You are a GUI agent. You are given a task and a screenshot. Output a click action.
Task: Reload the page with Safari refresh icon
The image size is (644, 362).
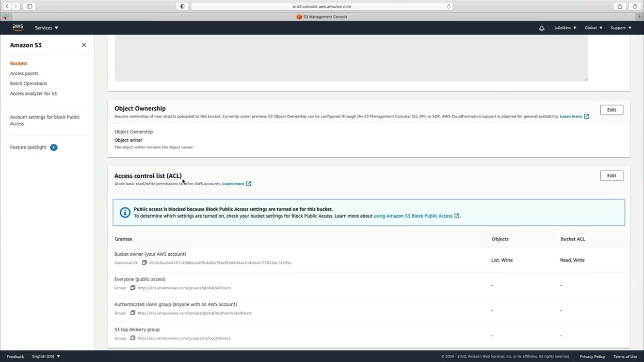448,7
